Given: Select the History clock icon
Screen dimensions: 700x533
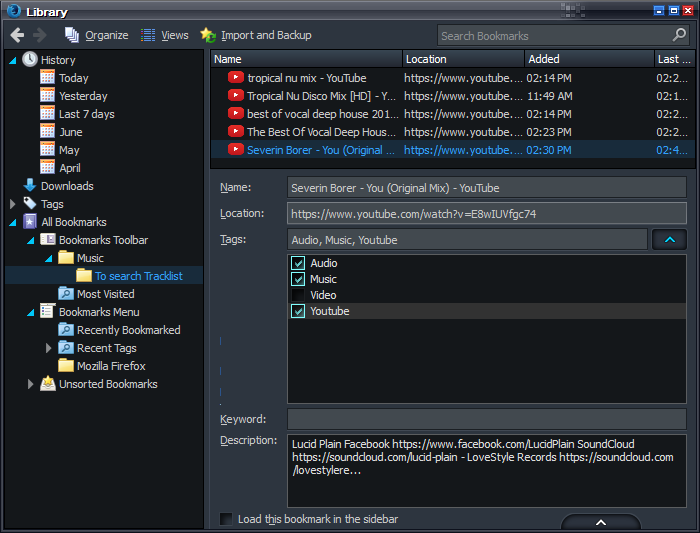Looking at the screenshot, I should point(30,59).
